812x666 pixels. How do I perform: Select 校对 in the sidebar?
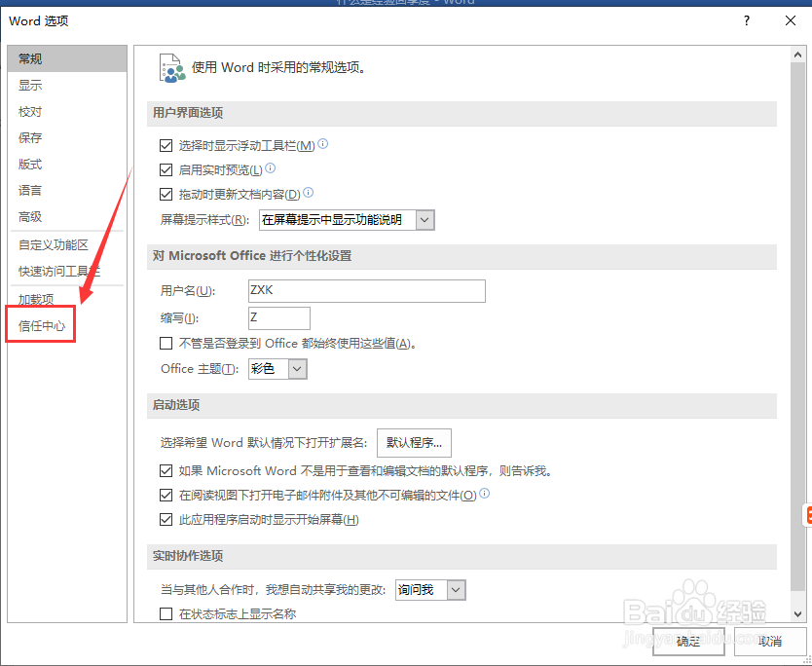click(67, 111)
